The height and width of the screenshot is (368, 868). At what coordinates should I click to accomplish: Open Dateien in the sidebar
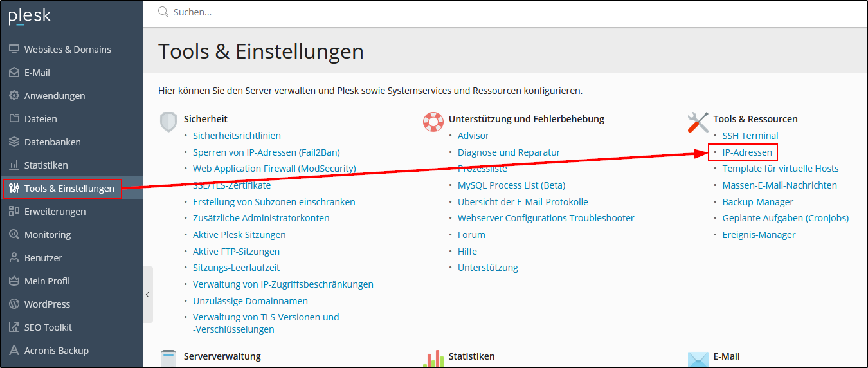(41, 119)
